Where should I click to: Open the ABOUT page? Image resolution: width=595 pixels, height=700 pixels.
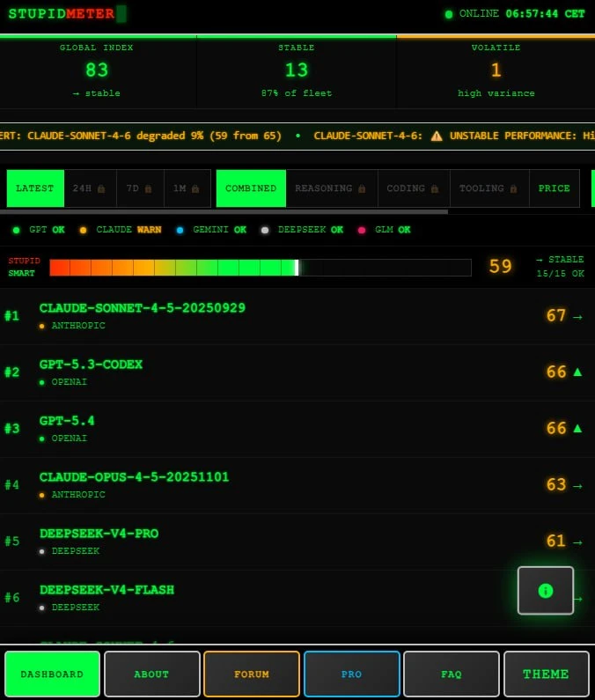tap(151, 674)
